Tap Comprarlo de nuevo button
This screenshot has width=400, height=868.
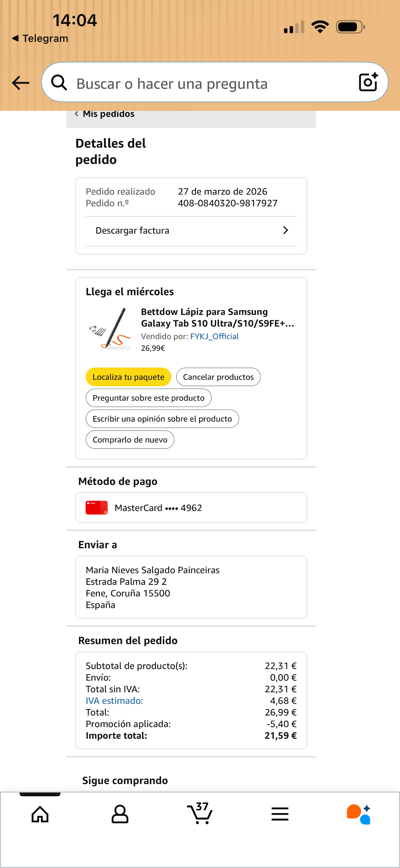click(x=130, y=440)
